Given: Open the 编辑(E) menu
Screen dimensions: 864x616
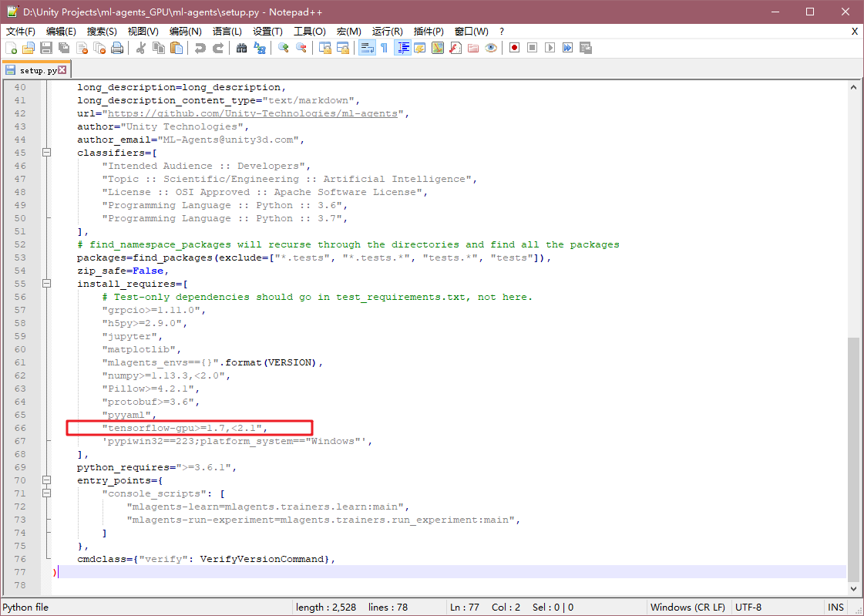Looking at the screenshot, I should tap(61, 32).
